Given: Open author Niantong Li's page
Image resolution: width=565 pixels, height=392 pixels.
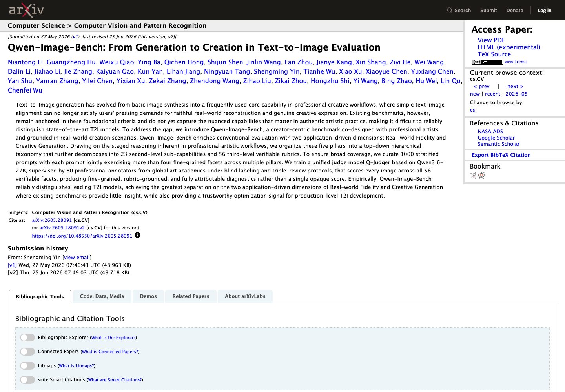Looking at the screenshot, I should 26,62.
